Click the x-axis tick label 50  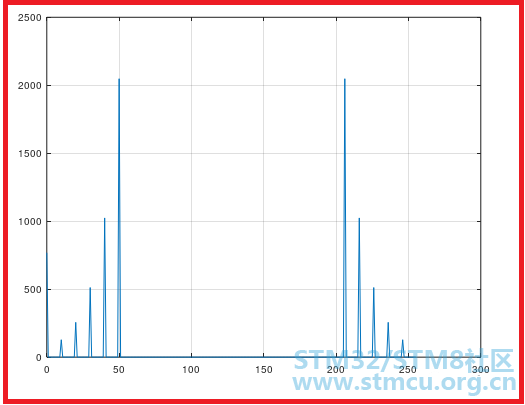[119, 370]
